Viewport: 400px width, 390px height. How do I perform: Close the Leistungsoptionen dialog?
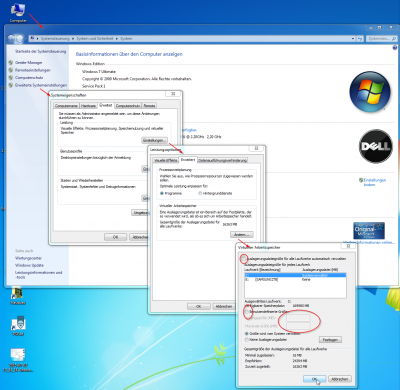(x=256, y=148)
